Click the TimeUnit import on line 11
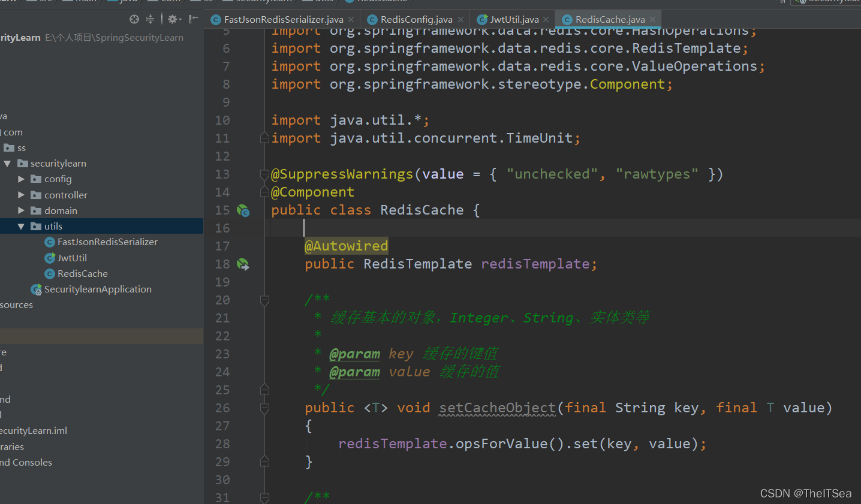Image resolution: width=861 pixels, height=504 pixels. point(540,138)
